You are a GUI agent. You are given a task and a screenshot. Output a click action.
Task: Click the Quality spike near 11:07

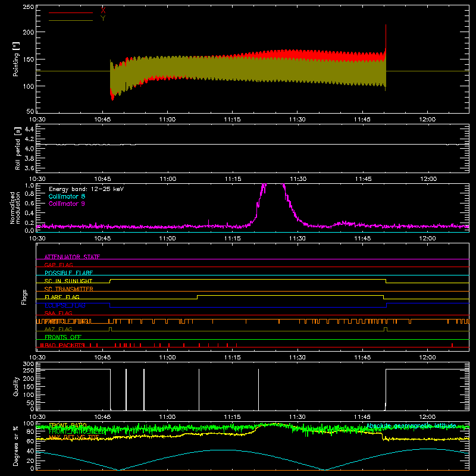coord(199,390)
